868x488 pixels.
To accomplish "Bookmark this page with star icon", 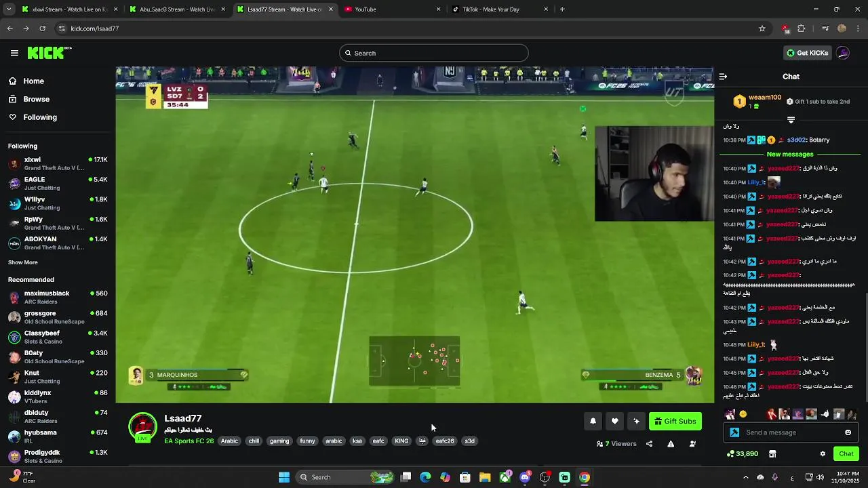I will click(x=762, y=28).
